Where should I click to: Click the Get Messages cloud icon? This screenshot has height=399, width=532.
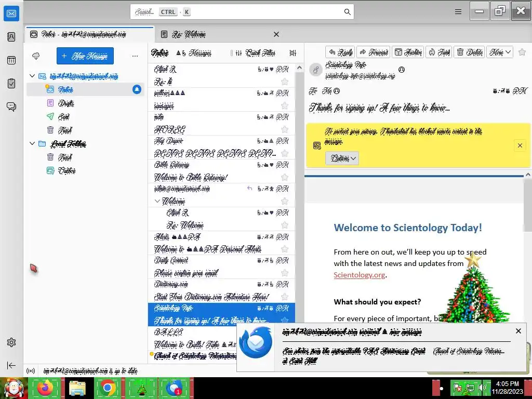pos(36,56)
